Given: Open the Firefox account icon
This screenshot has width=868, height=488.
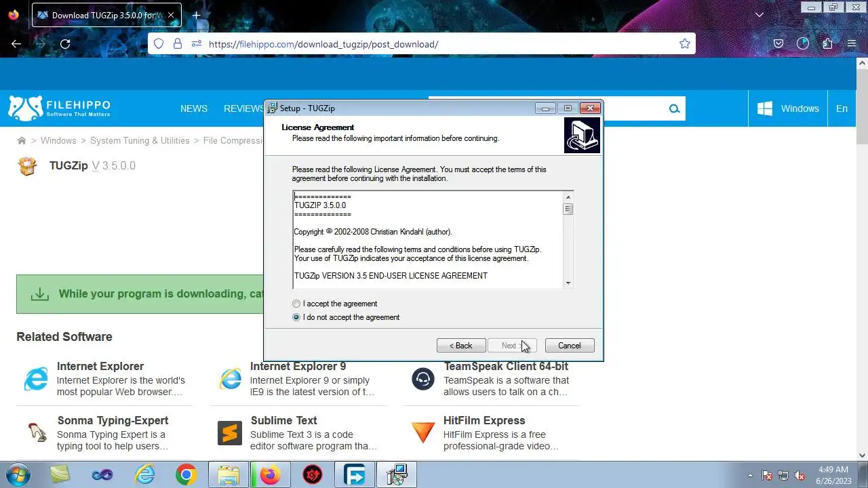Looking at the screenshot, I should [x=803, y=44].
